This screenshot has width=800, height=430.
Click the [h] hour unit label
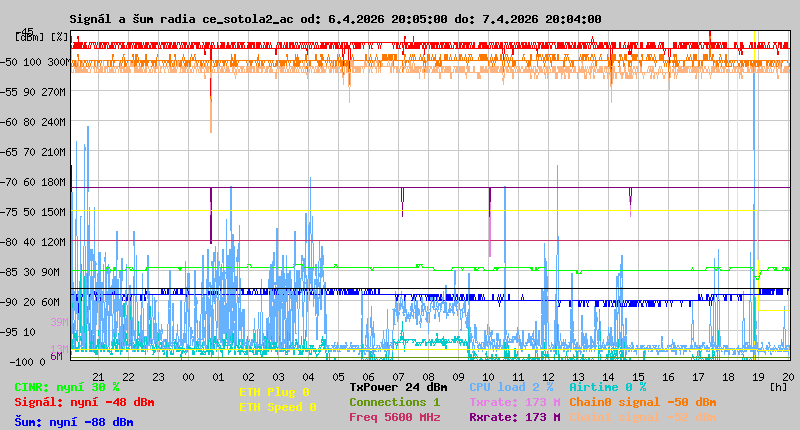click(x=779, y=387)
